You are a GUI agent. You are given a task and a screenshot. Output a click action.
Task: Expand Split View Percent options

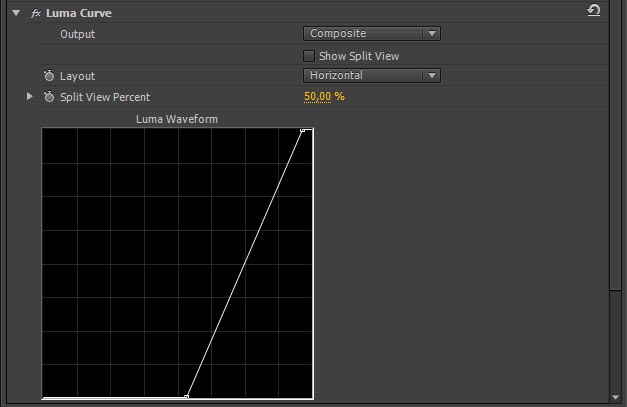coord(29,96)
